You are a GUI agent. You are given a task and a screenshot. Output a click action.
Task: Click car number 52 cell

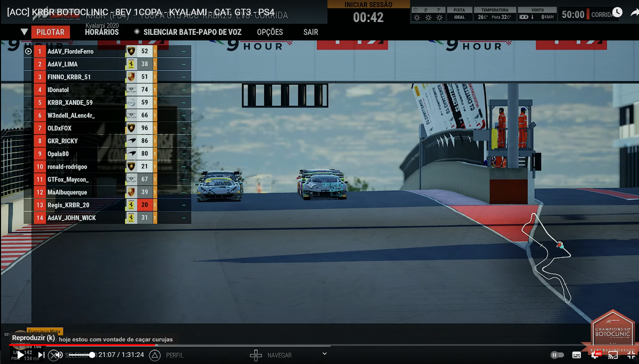click(145, 51)
